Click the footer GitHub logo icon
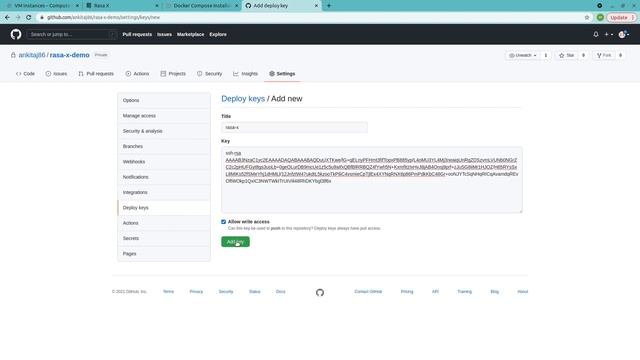640x360 pixels. point(320,292)
